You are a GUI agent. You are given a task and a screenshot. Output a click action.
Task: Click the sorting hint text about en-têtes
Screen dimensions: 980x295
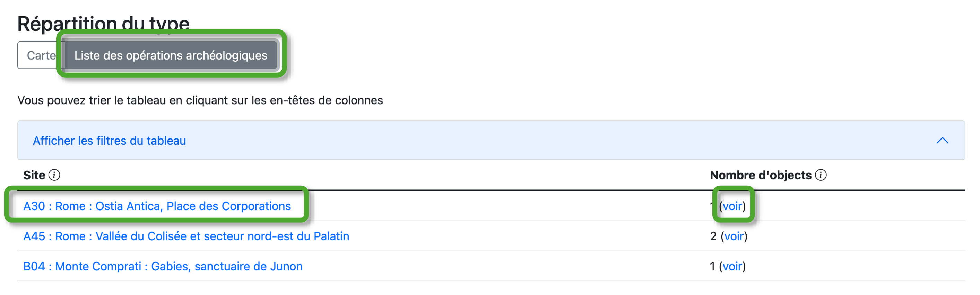click(200, 100)
